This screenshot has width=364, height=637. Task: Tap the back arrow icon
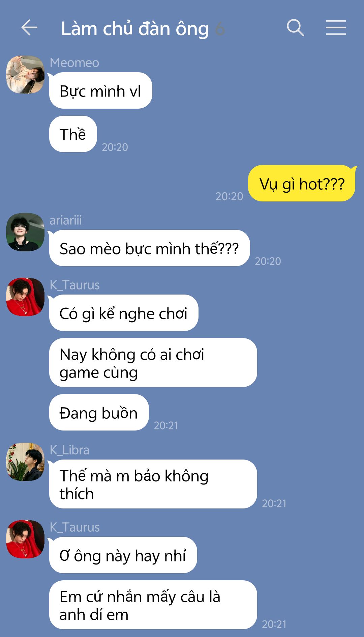click(29, 28)
